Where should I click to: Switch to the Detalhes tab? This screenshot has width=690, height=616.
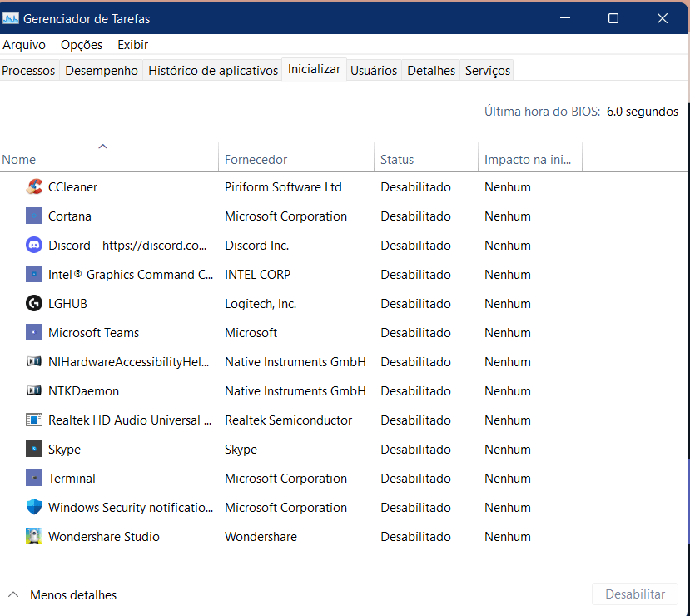pyautogui.click(x=431, y=71)
